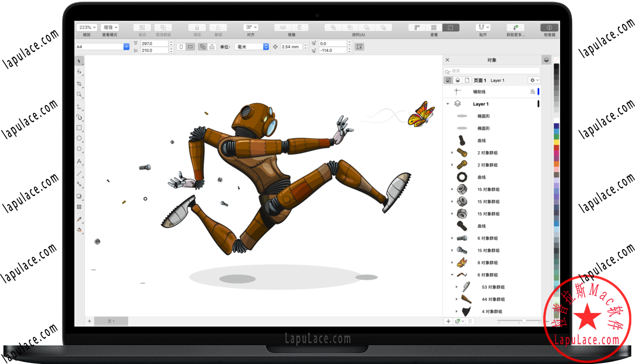Open the 贴齐 snap-to dropdown
The height and width of the screenshot is (364, 635).
(x=483, y=28)
